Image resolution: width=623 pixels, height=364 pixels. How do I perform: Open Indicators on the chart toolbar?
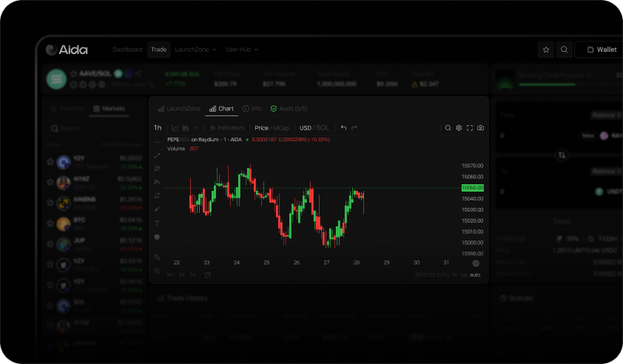(226, 128)
